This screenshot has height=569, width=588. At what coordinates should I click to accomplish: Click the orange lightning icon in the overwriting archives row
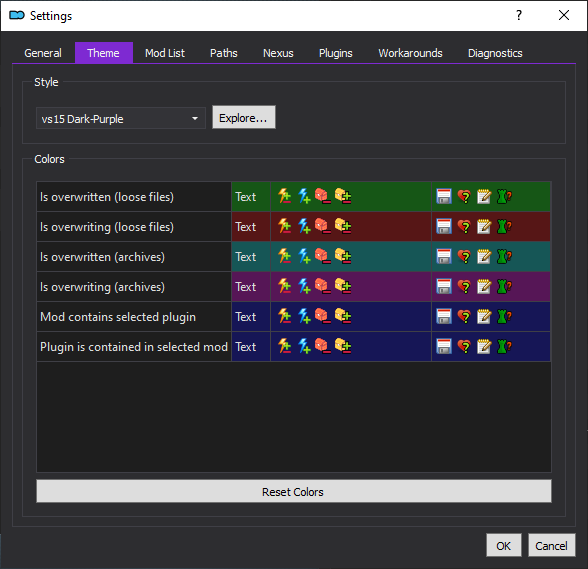[x=285, y=286]
